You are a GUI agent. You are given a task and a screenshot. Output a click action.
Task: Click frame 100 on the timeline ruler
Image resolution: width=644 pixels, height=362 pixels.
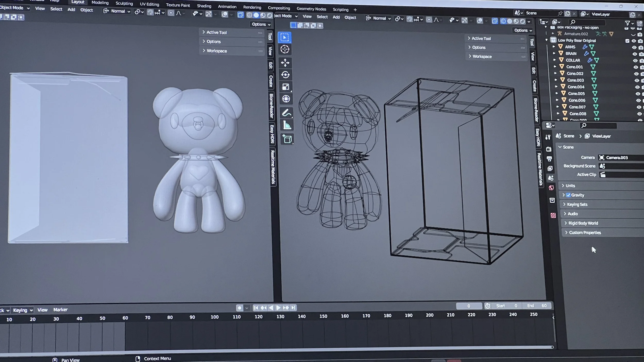(214, 317)
